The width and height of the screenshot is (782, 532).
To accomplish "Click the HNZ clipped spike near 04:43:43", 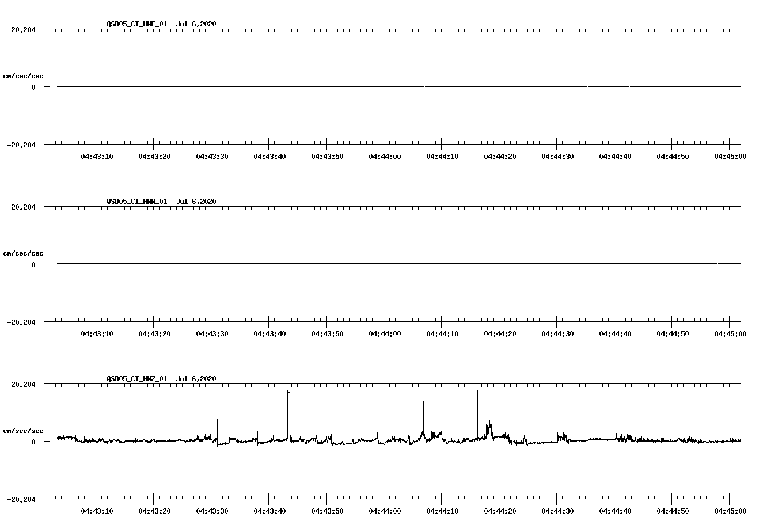I will pyautogui.click(x=288, y=416).
